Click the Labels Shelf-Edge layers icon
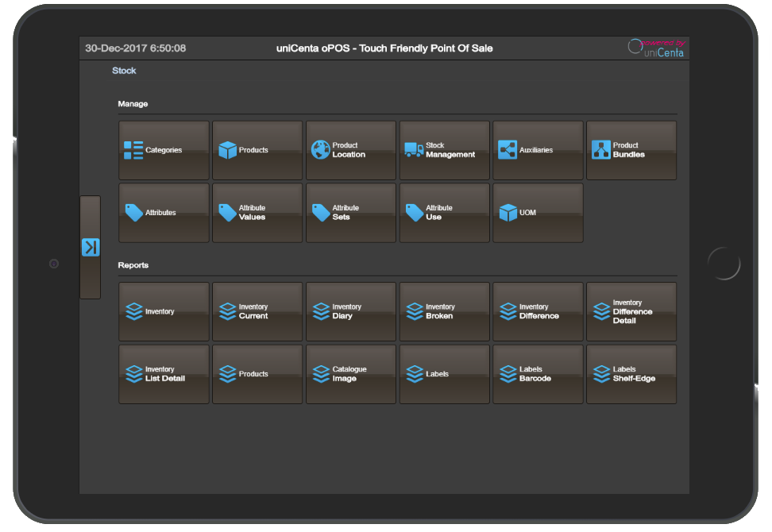 pos(602,374)
